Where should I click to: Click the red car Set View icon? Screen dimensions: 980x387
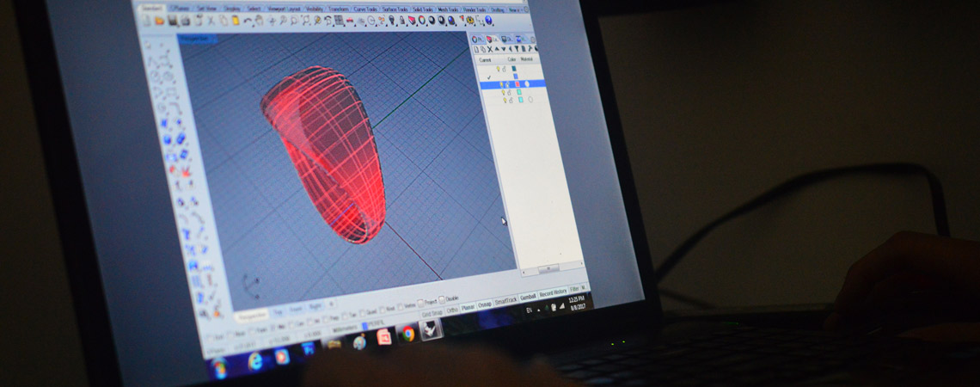[x=349, y=20]
